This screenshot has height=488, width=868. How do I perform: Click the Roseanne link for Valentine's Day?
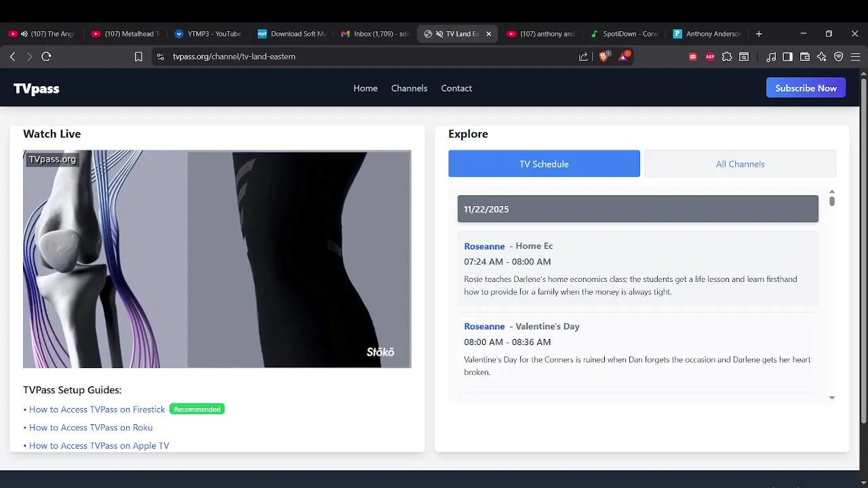(484, 327)
